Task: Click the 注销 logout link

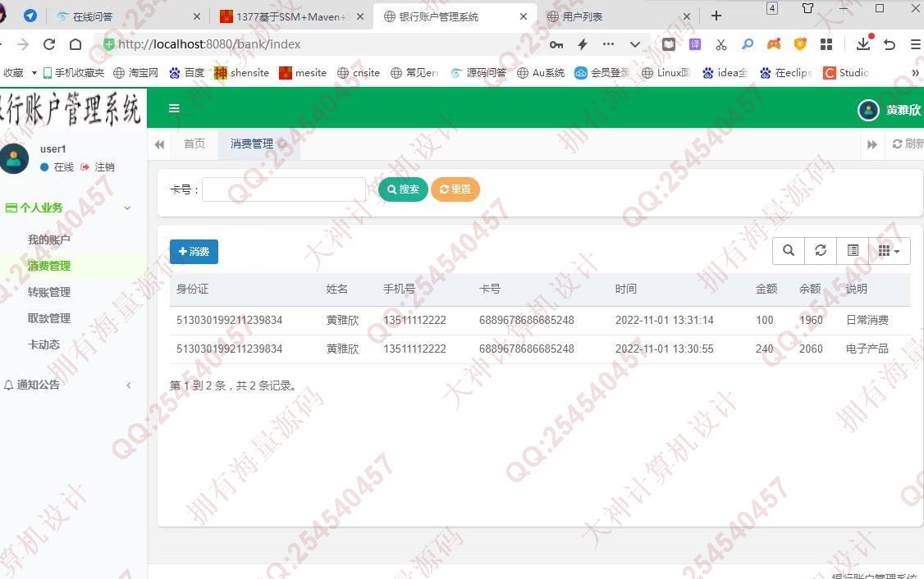Action: click(103, 167)
